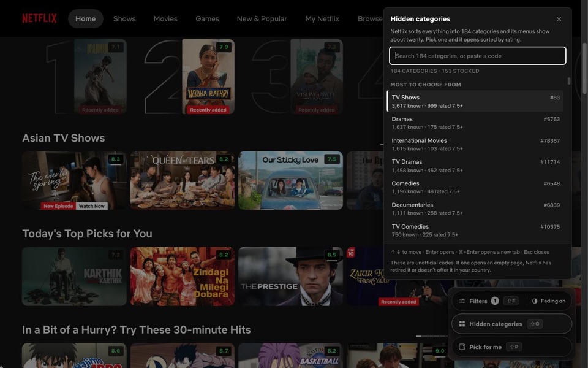Click the Pick for me dice icon
The image size is (588, 368).
pyautogui.click(x=462, y=347)
